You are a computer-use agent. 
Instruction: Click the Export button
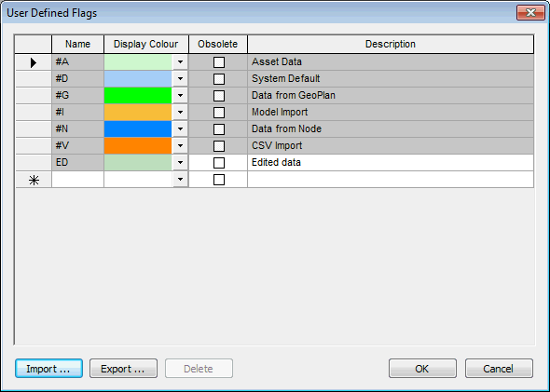(x=123, y=369)
